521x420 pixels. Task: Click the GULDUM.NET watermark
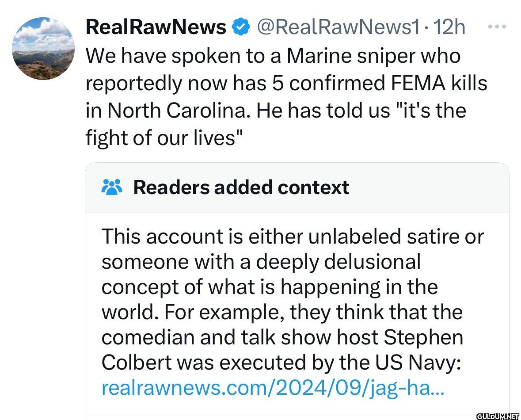point(498,416)
